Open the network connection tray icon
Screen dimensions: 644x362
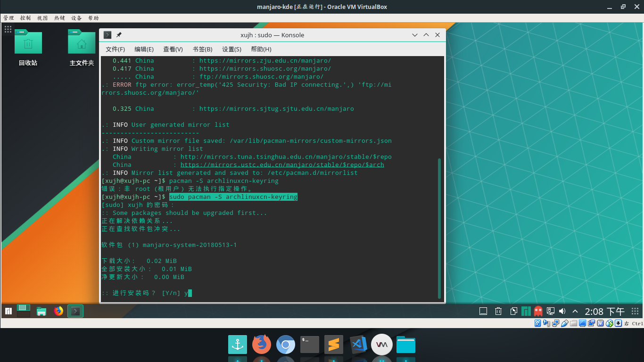[551, 311]
